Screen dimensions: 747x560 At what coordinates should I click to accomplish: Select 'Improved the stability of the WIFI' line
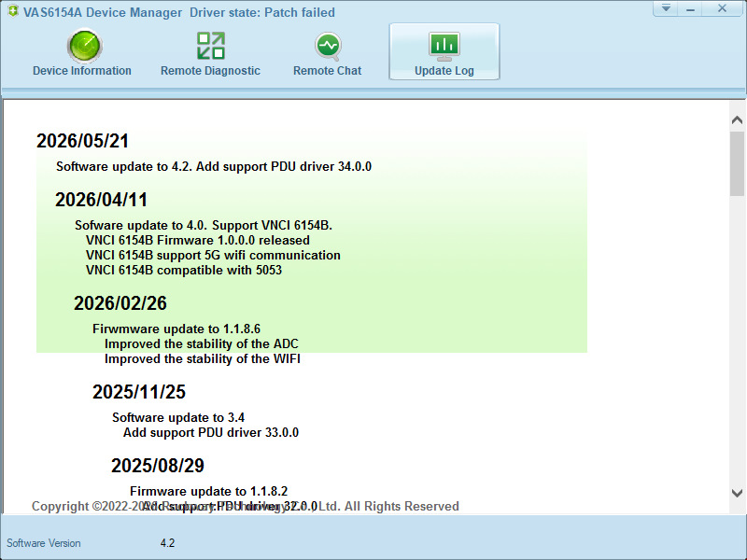pos(203,359)
